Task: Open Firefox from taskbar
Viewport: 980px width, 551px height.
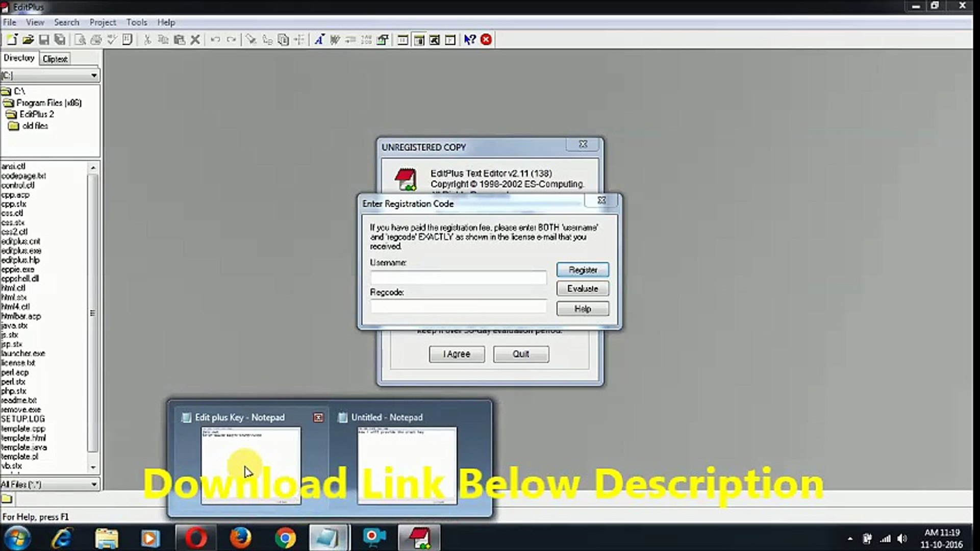Action: coord(240,538)
